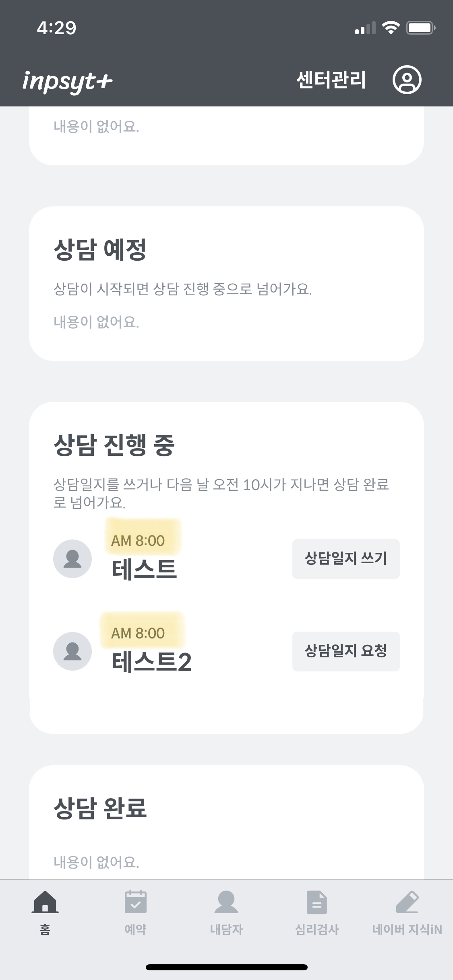Tap the avatar next to 테스트2
453x980 pixels.
72,651
